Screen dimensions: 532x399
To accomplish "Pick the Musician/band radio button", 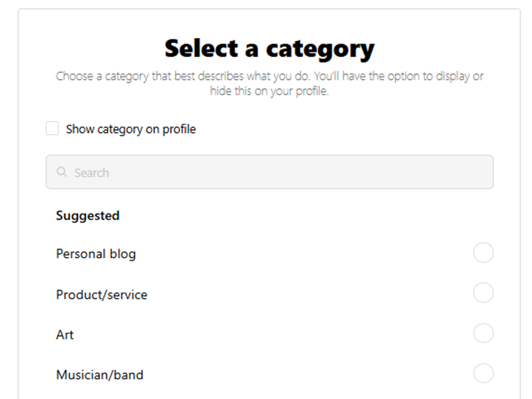I will click(483, 373).
